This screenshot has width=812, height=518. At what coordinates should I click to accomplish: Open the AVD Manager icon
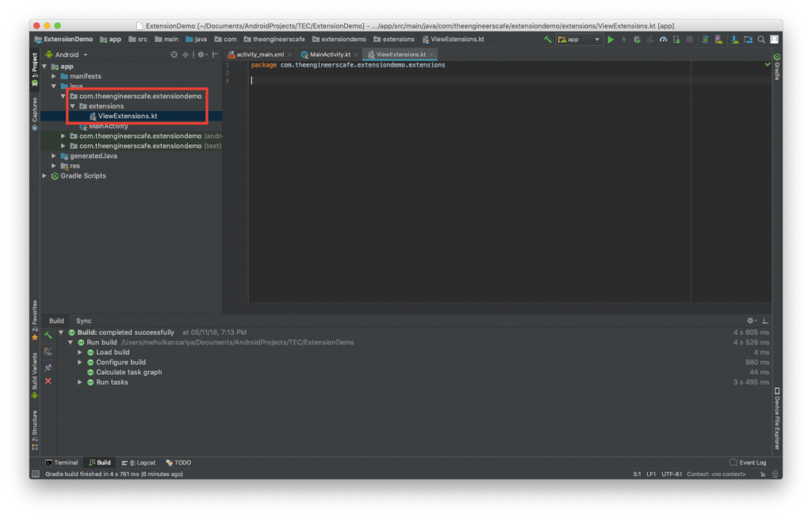[x=718, y=39]
